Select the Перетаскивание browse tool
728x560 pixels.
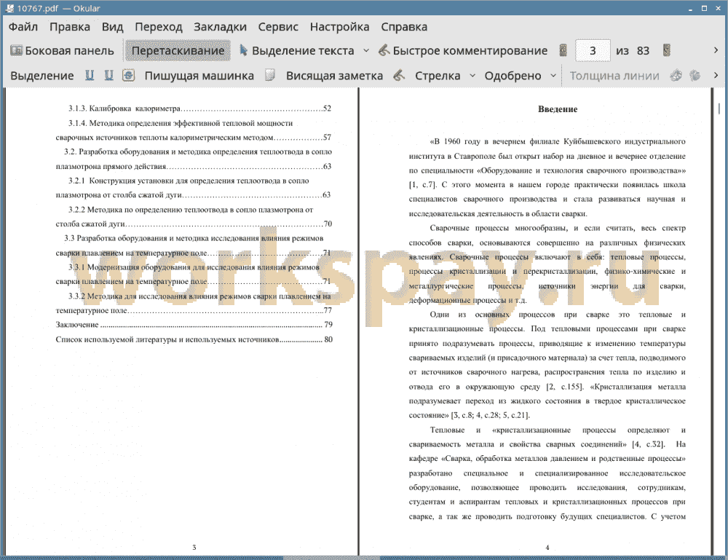178,51
